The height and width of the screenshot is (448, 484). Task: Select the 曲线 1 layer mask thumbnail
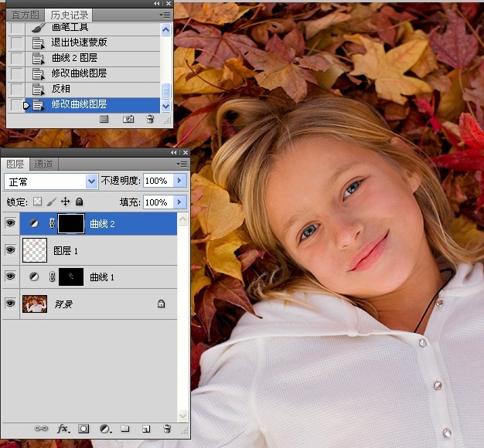[x=71, y=277]
